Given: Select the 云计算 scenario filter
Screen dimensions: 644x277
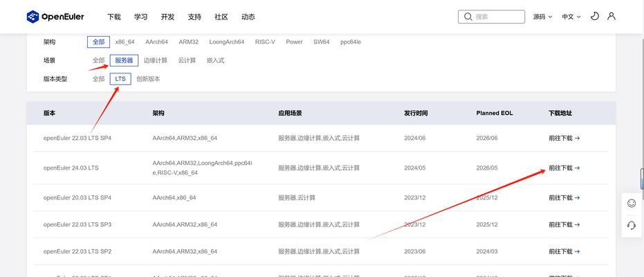Looking at the screenshot, I should pyautogui.click(x=187, y=60).
